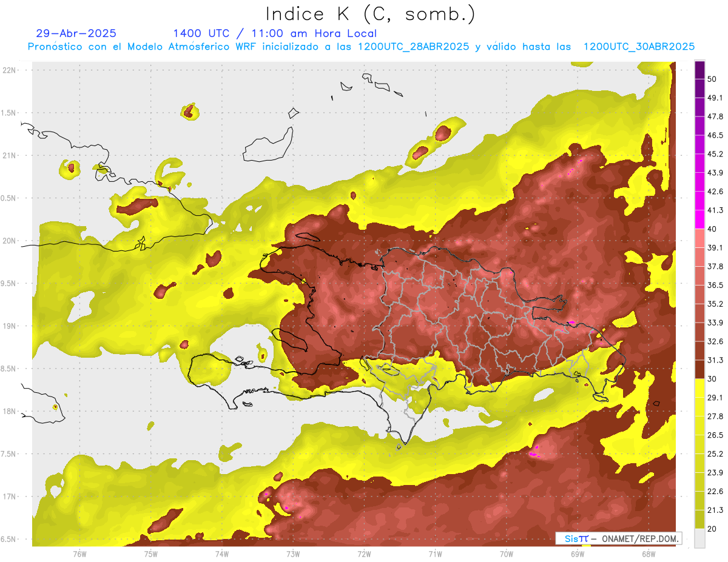Click the '25.2' color scale label
Viewport: 728px width, 562px height.
(x=715, y=453)
